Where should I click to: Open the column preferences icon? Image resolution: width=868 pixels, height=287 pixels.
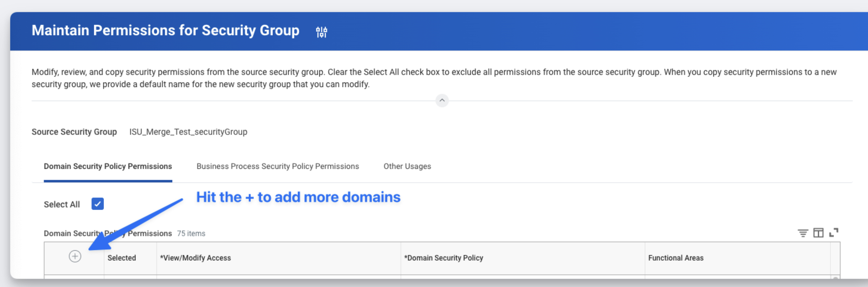click(x=818, y=233)
